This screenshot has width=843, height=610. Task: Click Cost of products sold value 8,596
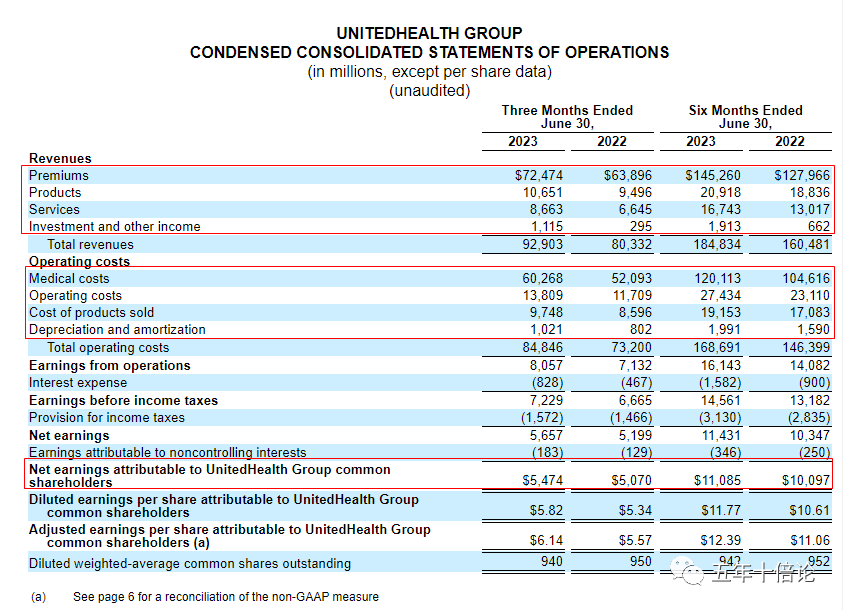coord(635,313)
